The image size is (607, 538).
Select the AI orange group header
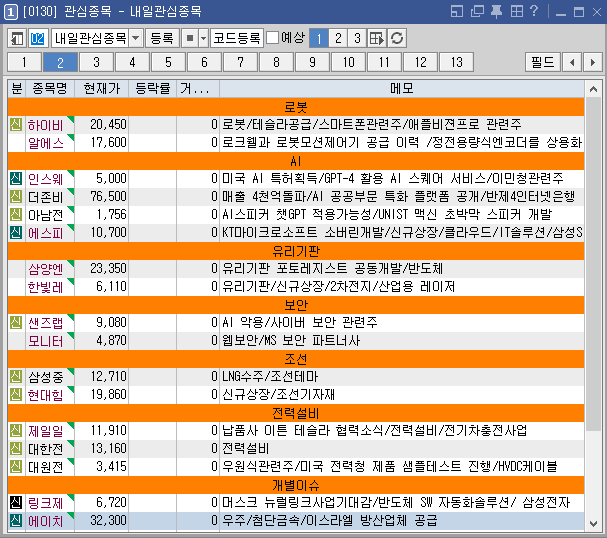click(x=296, y=161)
